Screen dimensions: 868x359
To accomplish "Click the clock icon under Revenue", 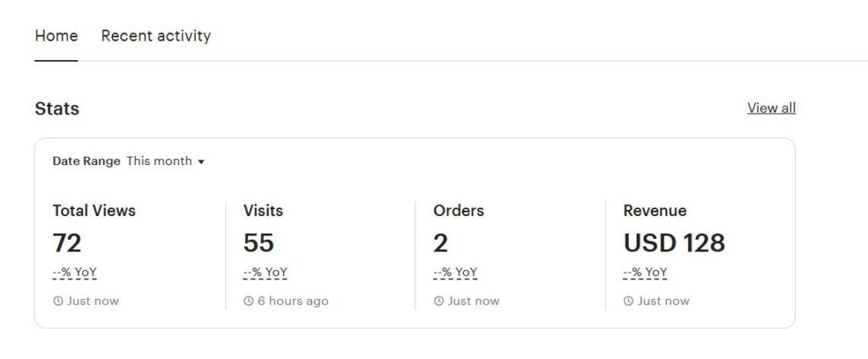I will pyautogui.click(x=628, y=301).
